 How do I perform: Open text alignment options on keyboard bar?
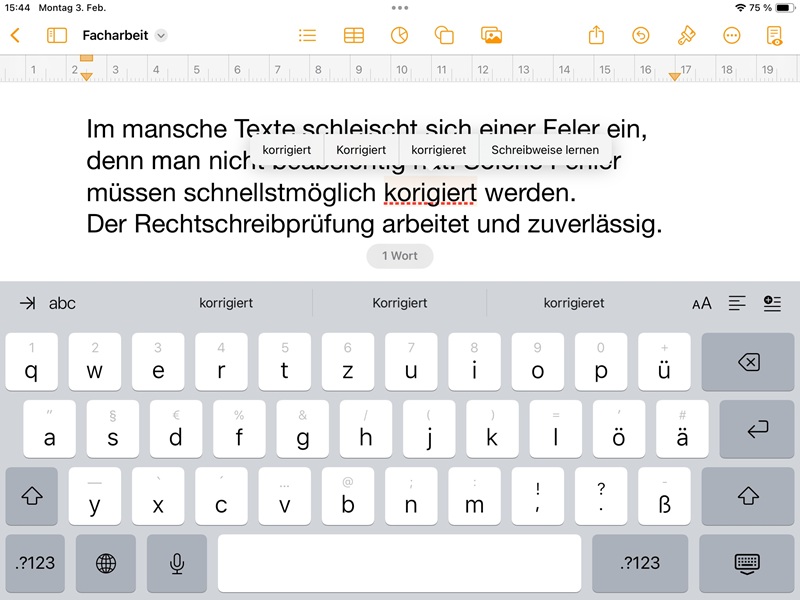pyautogui.click(x=737, y=303)
